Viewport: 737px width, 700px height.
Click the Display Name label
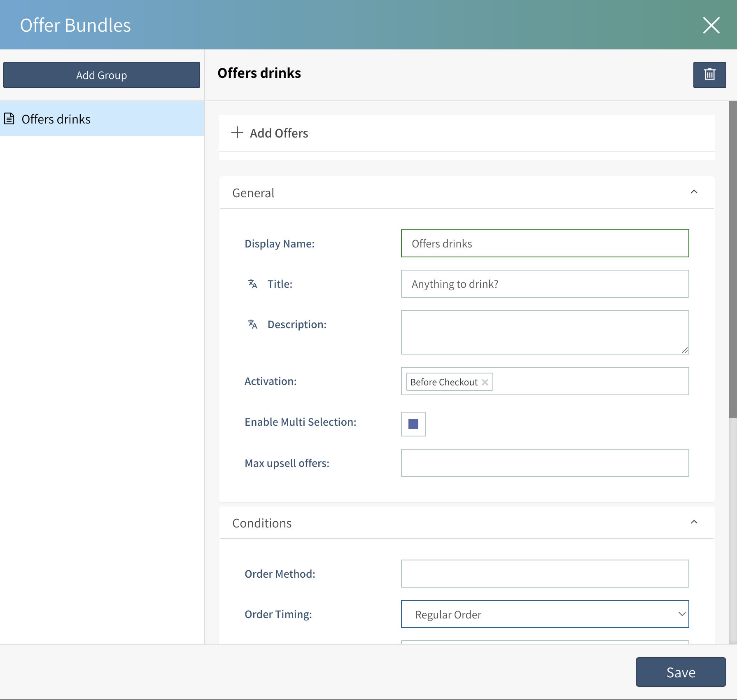click(x=280, y=243)
